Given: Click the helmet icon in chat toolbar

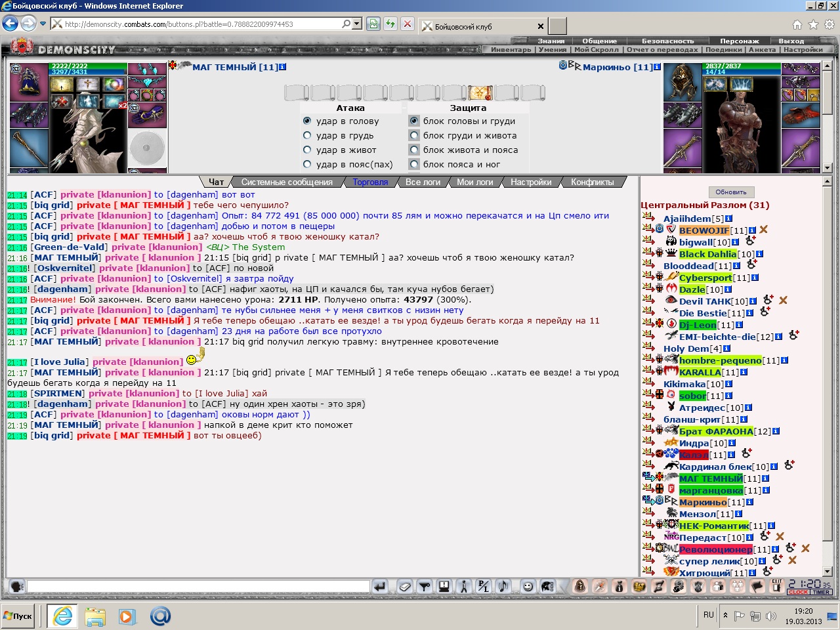Looking at the screenshot, I should pos(547,587).
